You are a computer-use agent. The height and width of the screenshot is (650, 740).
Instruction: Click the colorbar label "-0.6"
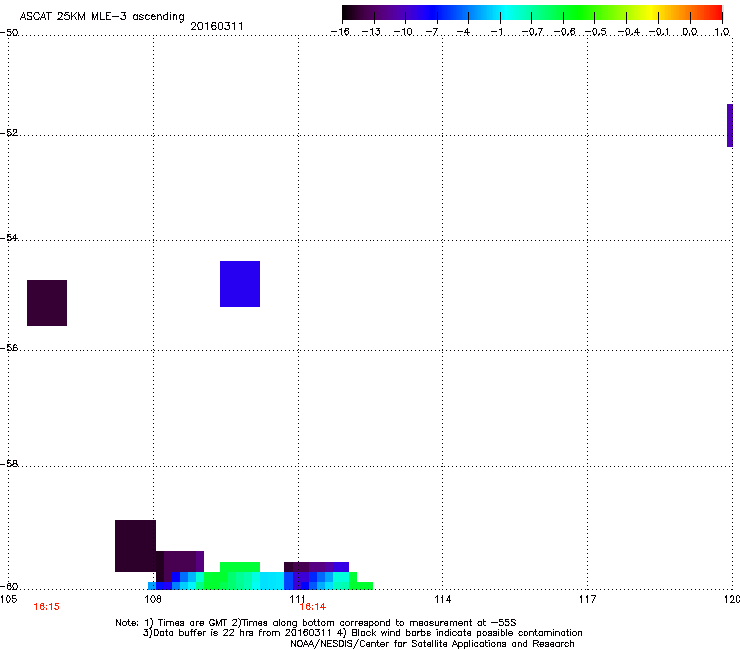click(x=564, y=32)
